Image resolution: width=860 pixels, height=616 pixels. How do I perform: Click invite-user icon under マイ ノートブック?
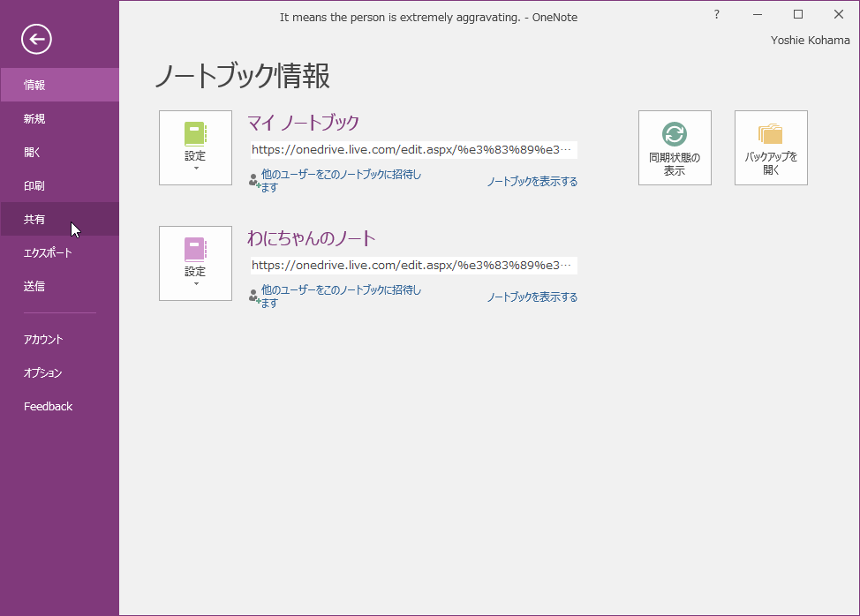[254, 181]
